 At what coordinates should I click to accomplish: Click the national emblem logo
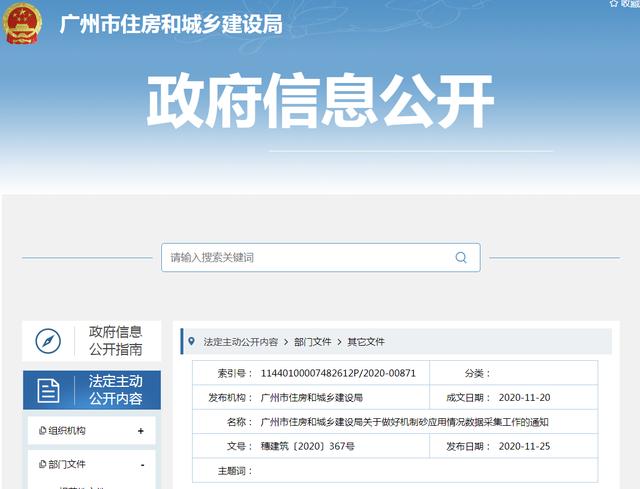click(x=22, y=23)
